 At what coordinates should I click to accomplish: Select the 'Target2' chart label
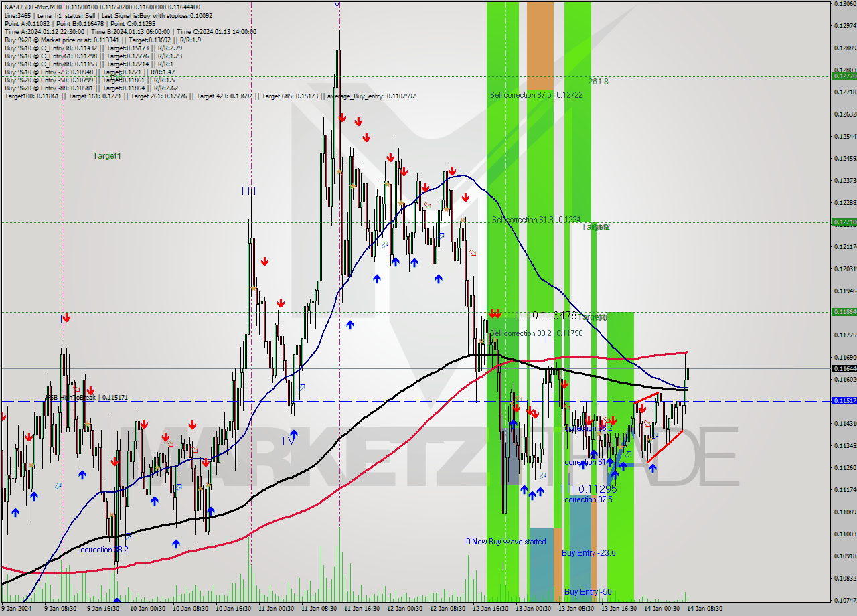click(595, 227)
